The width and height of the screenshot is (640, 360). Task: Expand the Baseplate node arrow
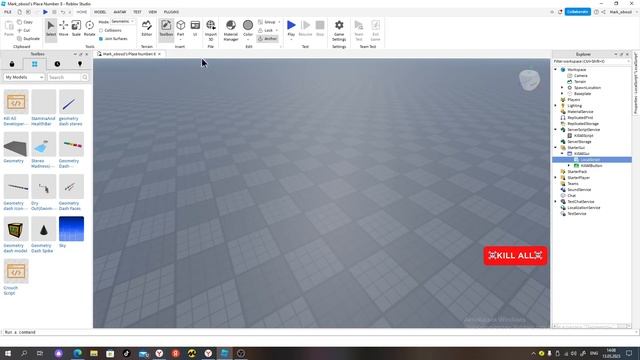[x=562, y=93]
